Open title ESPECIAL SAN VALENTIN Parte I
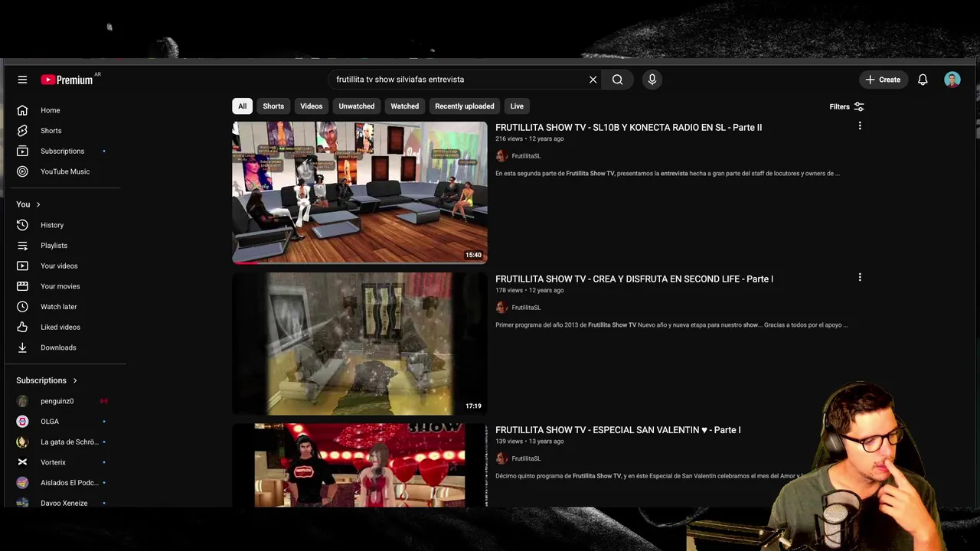The width and height of the screenshot is (980, 551). point(618,430)
